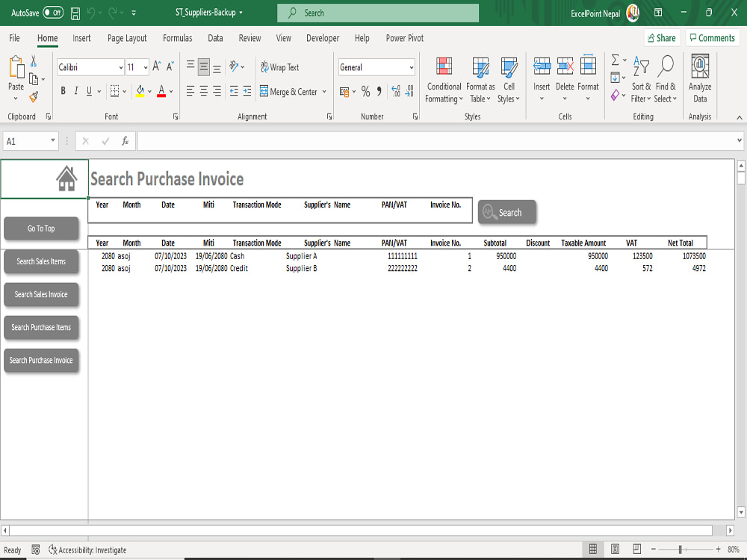Open the Data tab
This screenshot has height=560, width=747.
pos(215,38)
